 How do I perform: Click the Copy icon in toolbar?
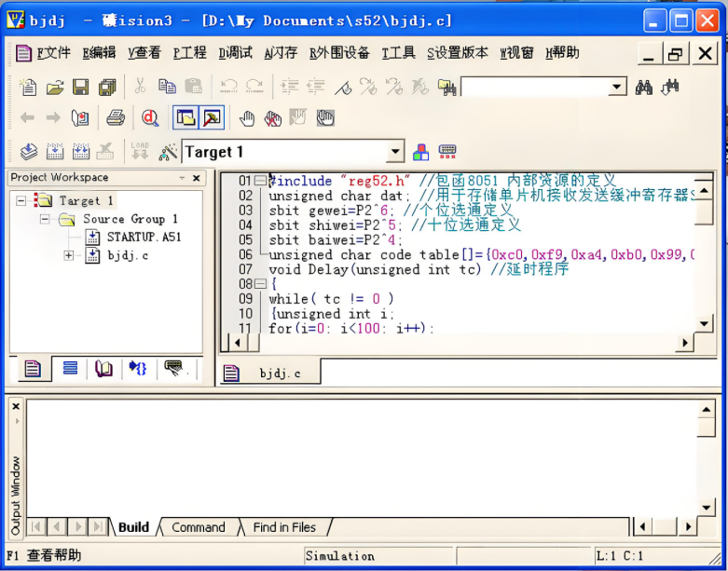167,87
